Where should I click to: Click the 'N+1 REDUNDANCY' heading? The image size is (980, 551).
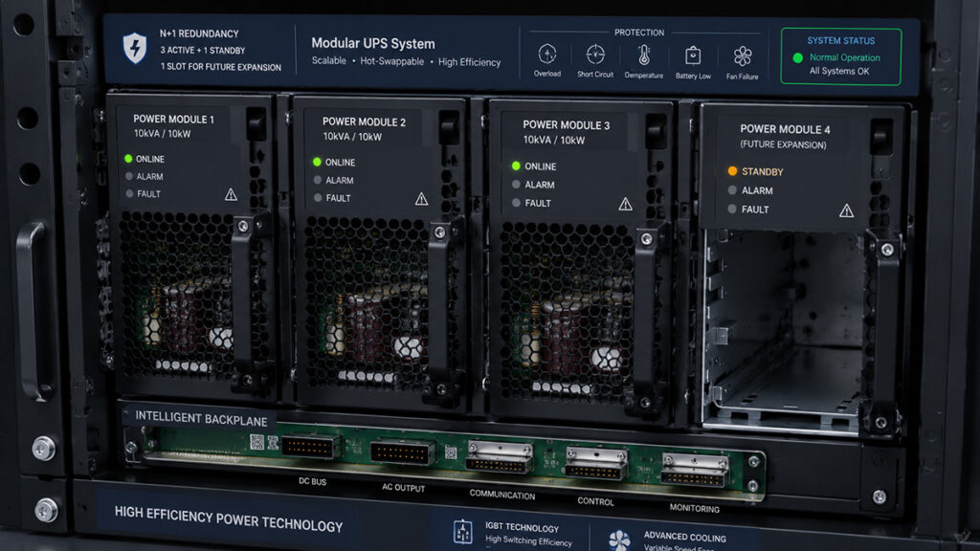pos(199,33)
